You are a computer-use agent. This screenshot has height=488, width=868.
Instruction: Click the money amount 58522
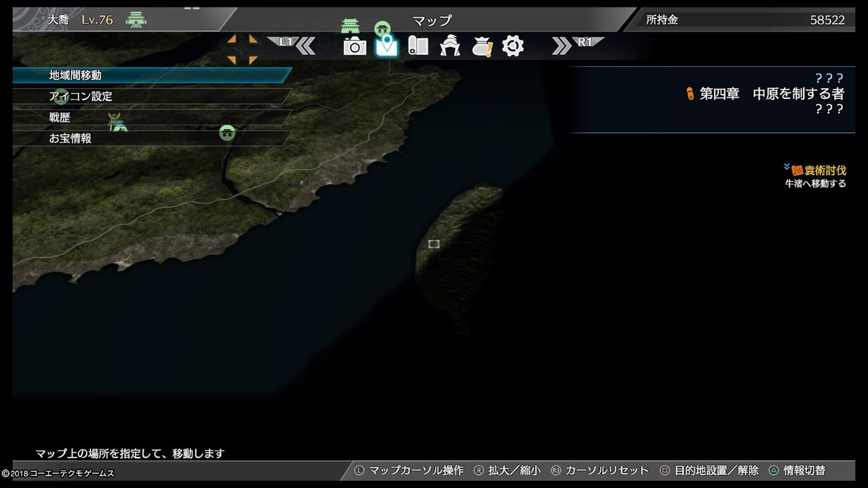click(827, 20)
